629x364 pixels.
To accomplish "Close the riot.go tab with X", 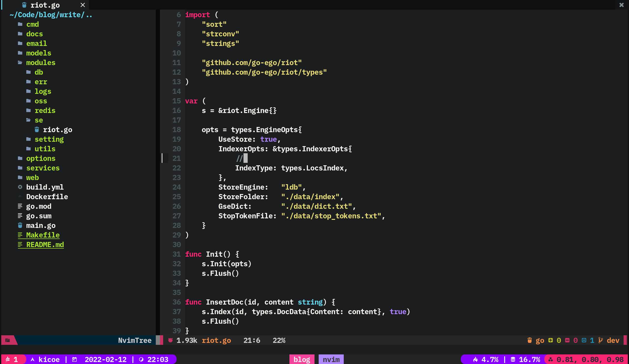I will click(x=83, y=5).
